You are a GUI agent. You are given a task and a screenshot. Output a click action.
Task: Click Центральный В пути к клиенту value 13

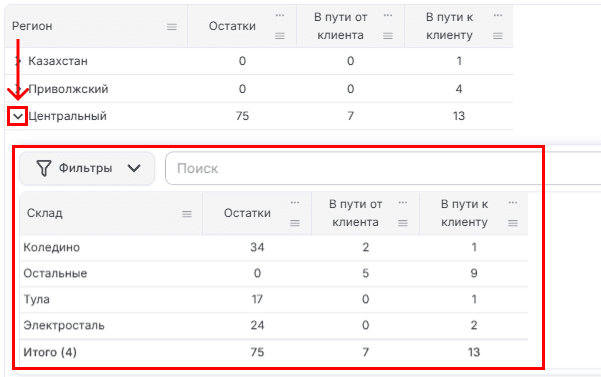pos(459,116)
